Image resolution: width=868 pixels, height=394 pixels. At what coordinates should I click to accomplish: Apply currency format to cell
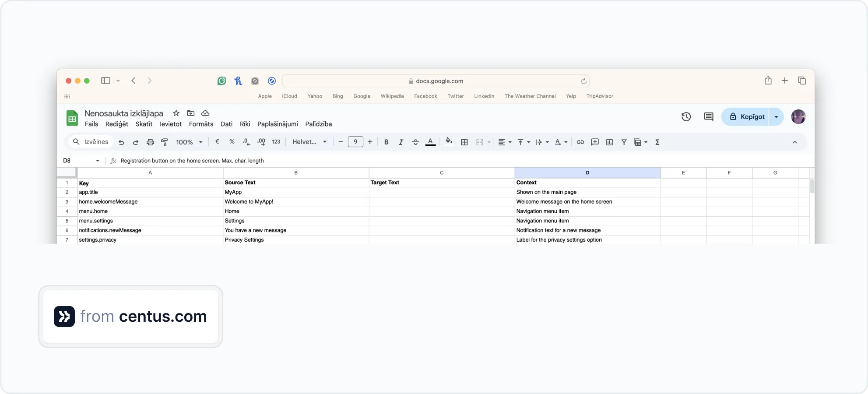pyautogui.click(x=218, y=142)
